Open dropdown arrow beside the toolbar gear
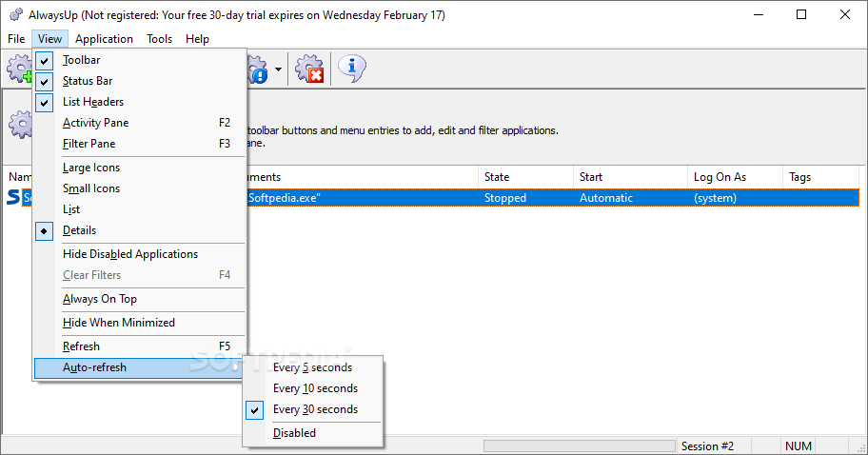 pyautogui.click(x=278, y=69)
